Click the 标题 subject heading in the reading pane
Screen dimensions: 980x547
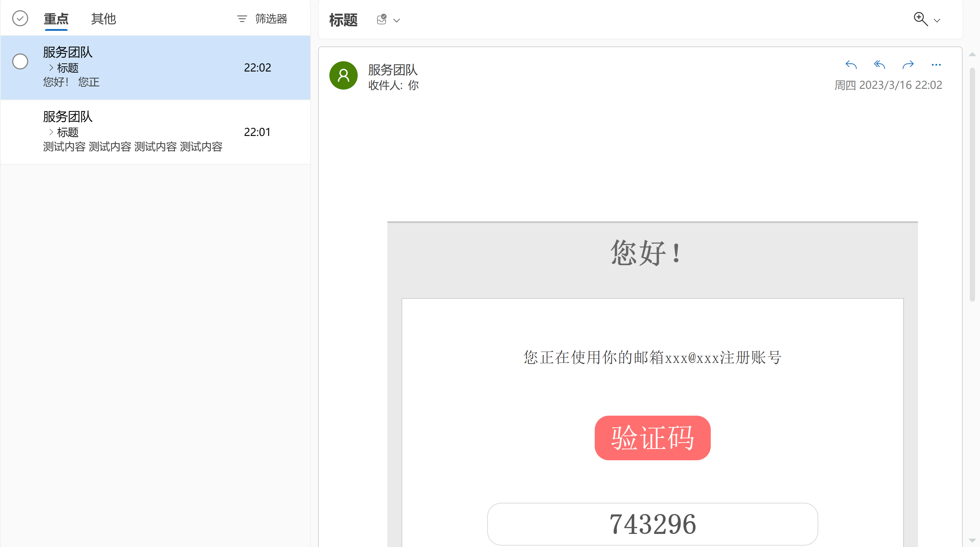click(x=344, y=20)
